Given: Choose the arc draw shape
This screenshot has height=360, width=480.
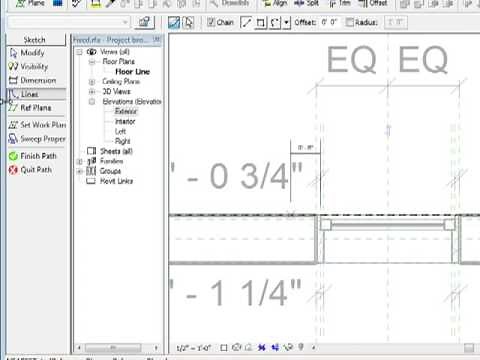Looking at the screenshot, I should tap(275, 23).
